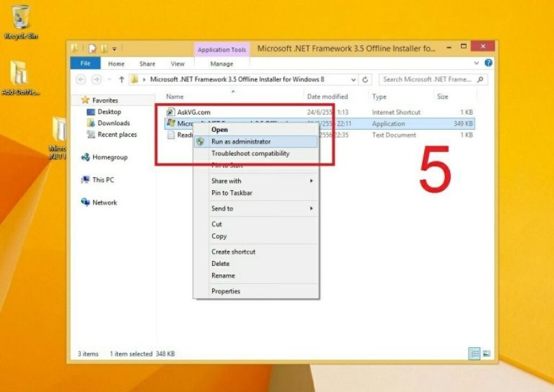Image resolution: width=554 pixels, height=392 pixels.
Task: Click the folder icon in title bar
Action: [x=75, y=48]
